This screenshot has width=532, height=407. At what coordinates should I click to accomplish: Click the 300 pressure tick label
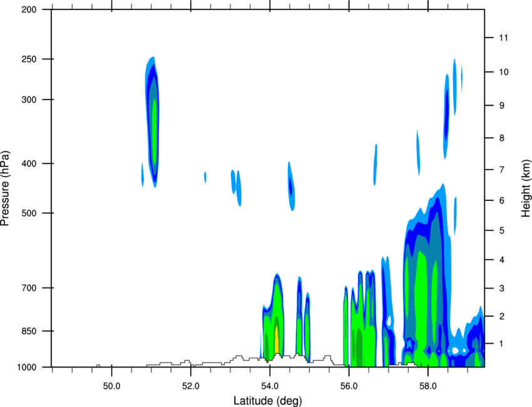point(29,100)
